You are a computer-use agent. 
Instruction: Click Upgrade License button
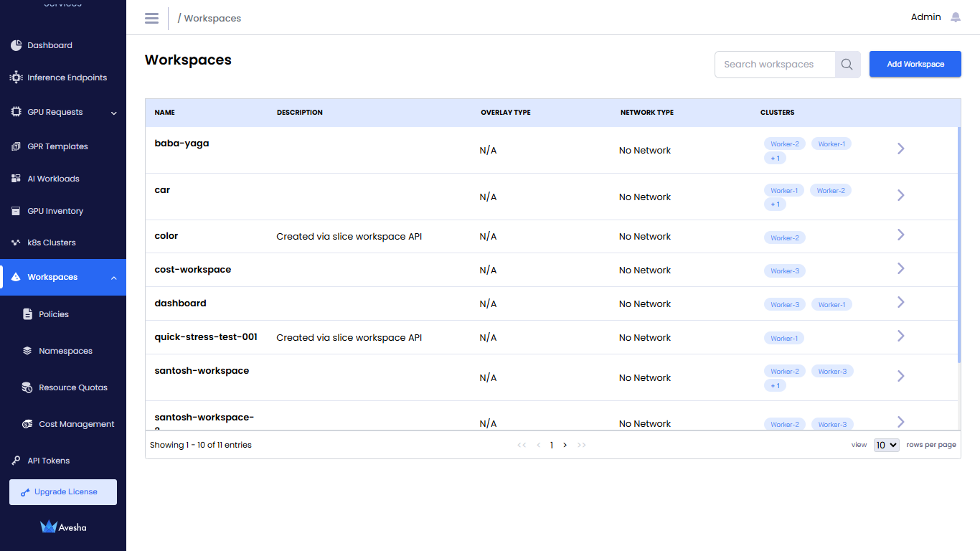pyautogui.click(x=63, y=492)
